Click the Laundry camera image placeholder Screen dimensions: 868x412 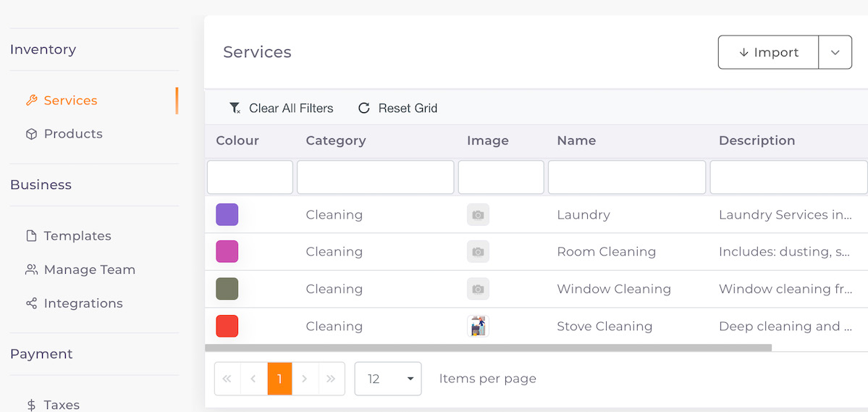tap(479, 215)
